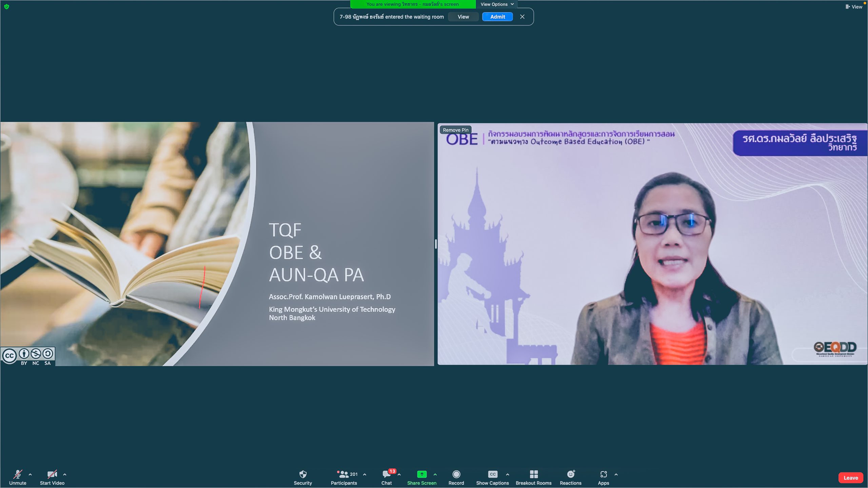Click the Start Video camera icon

tap(52, 474)
